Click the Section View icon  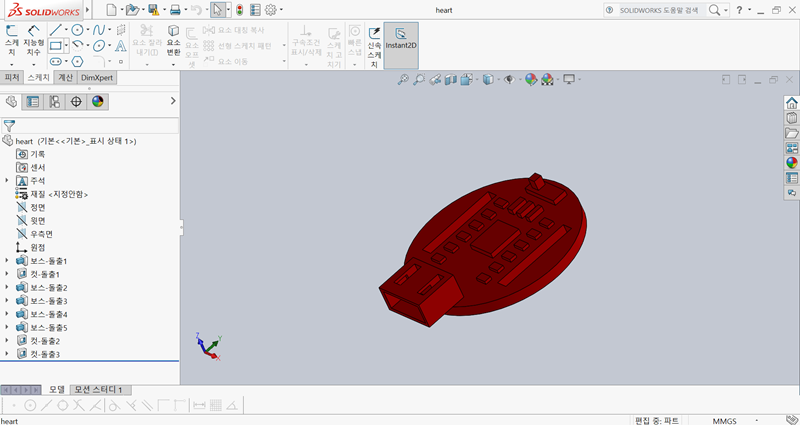450,80
